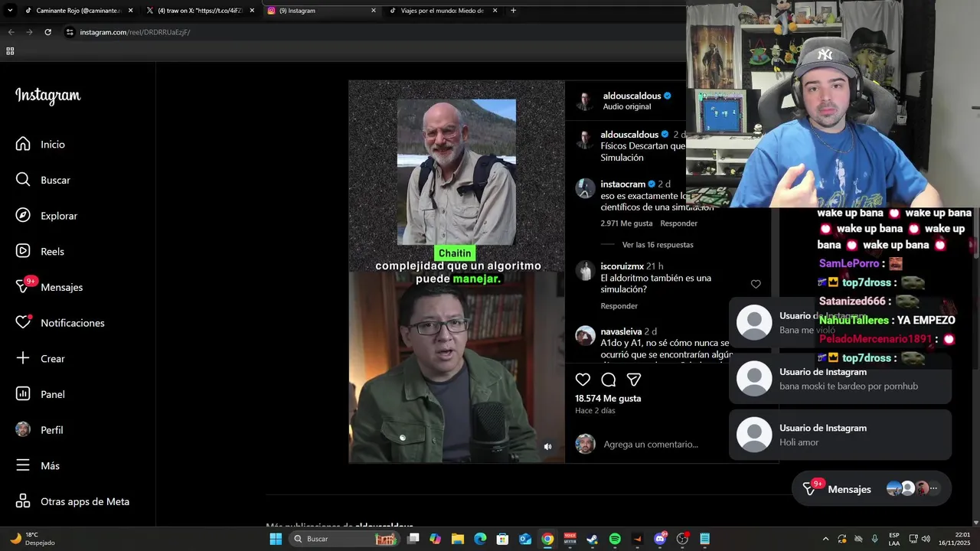Open the aldouscaldous profile link in the post header
Image resolution: width=980 pixels, height=551 pixels.
632,96
